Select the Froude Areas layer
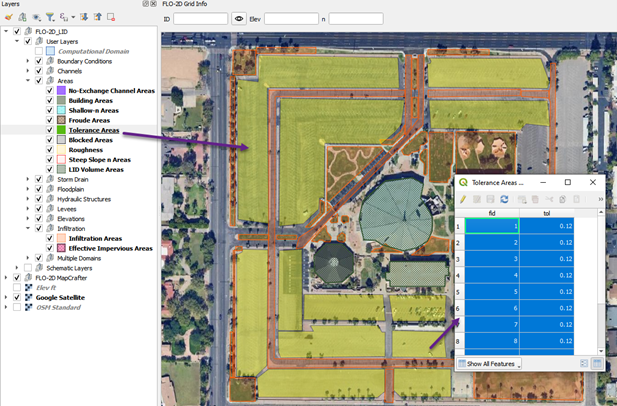Image resolution: width=617 pixels, height=406 pixels. point(89,120)
